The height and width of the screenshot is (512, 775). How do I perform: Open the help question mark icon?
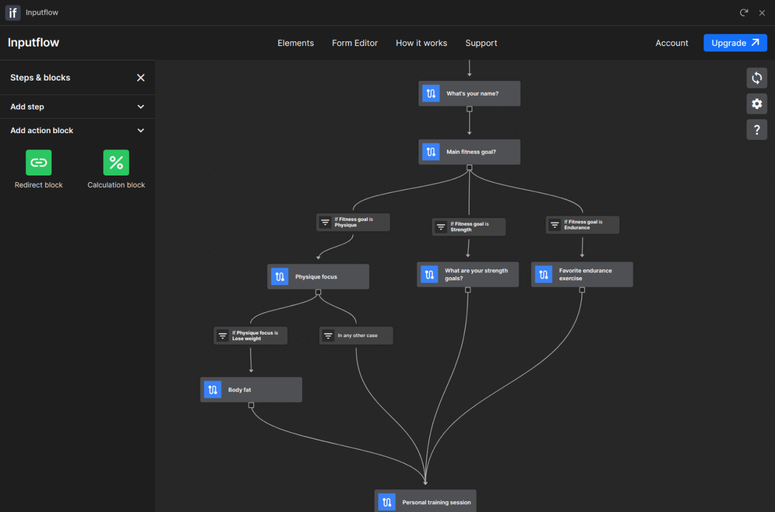(757, 130)
